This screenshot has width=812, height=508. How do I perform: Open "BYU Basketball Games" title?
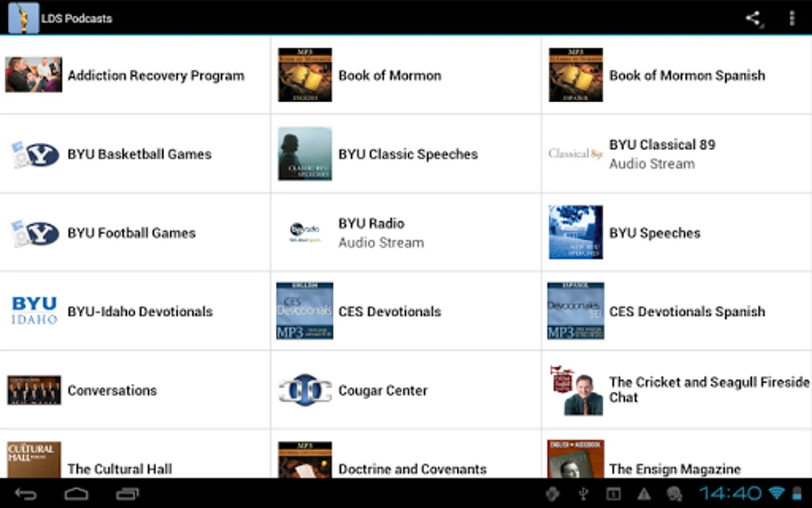coord(139,154)
